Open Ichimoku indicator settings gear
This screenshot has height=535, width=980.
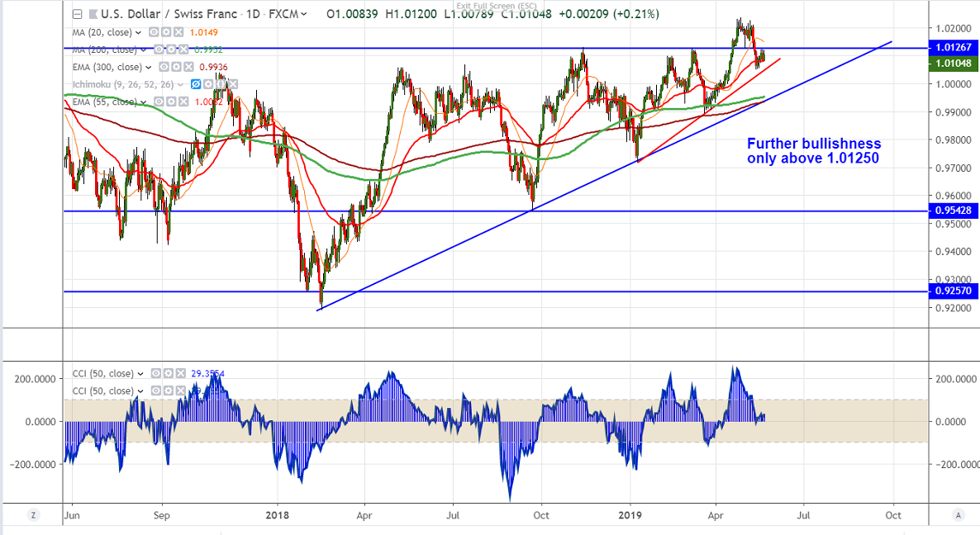pos(208,84)
